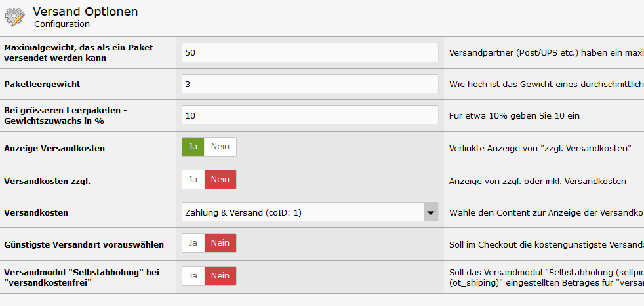Select Nein for Versandkosten zzgl.
This screenshot has width=644, height=306.
pos(220,180)
